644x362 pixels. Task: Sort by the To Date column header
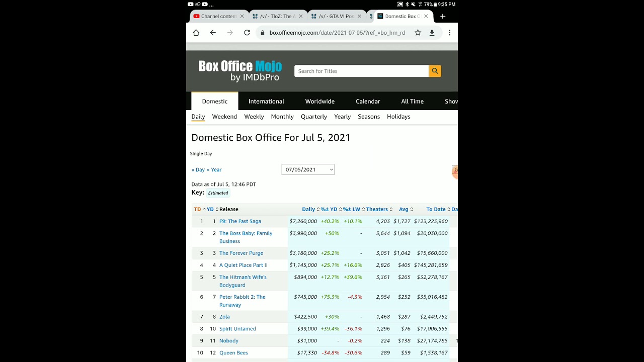tap(438, 209)
